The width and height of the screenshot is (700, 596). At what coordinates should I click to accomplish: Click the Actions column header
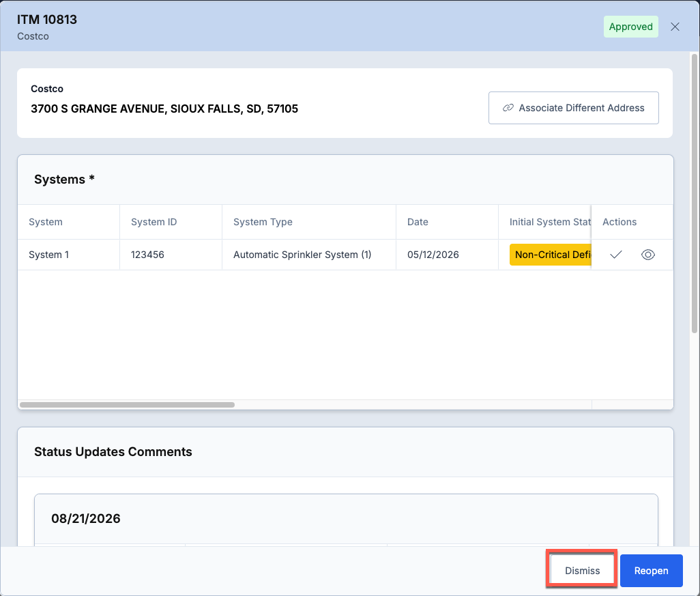pyautogui.click(x=632, y=222)
